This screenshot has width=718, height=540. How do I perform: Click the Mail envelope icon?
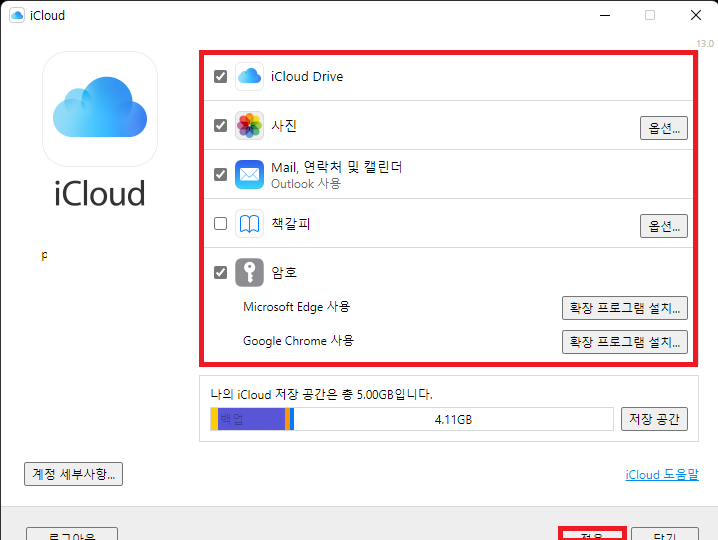(249, 175)
